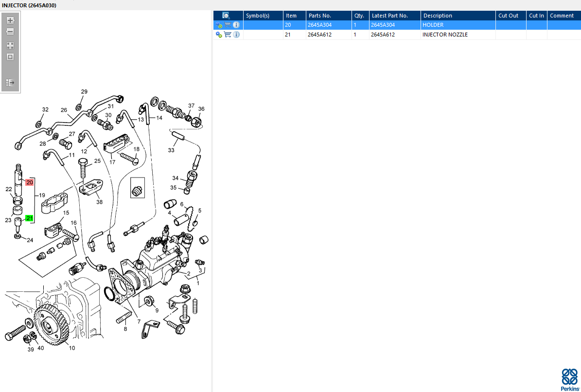
Task: Click callout 33 on the diagram
Action: coord(171,150)
